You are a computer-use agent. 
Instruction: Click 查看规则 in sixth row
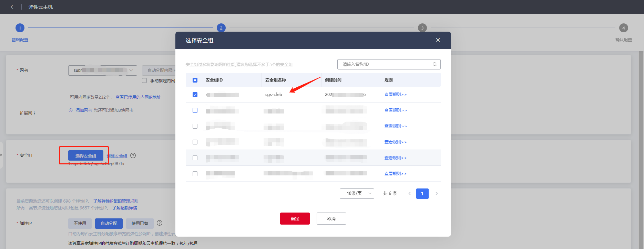(396, 174)
